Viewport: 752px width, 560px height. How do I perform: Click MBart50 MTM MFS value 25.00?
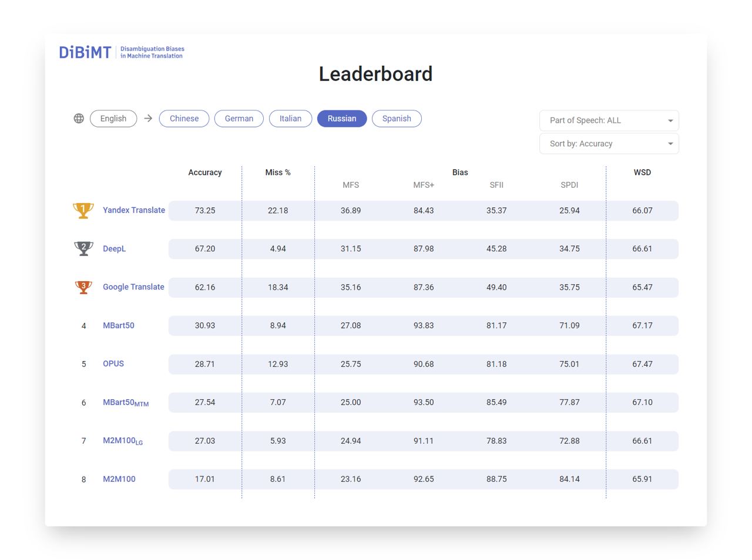(x=351, y=403)
